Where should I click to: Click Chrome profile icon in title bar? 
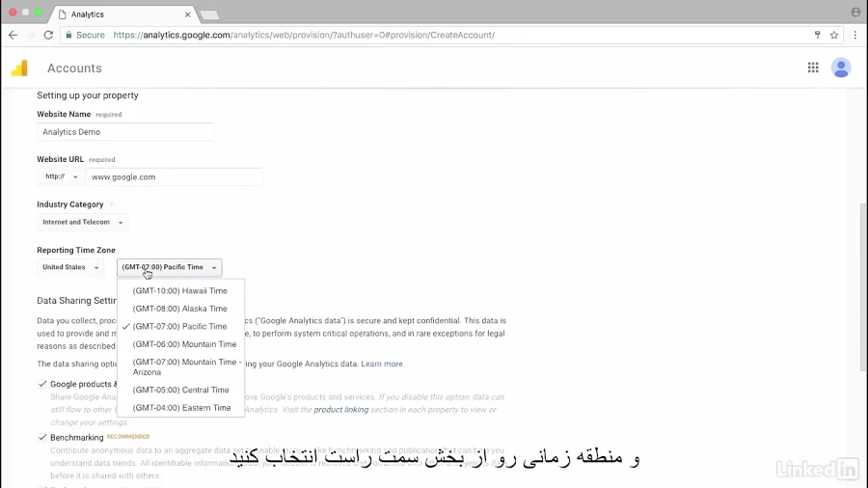[x=855, y=12]
